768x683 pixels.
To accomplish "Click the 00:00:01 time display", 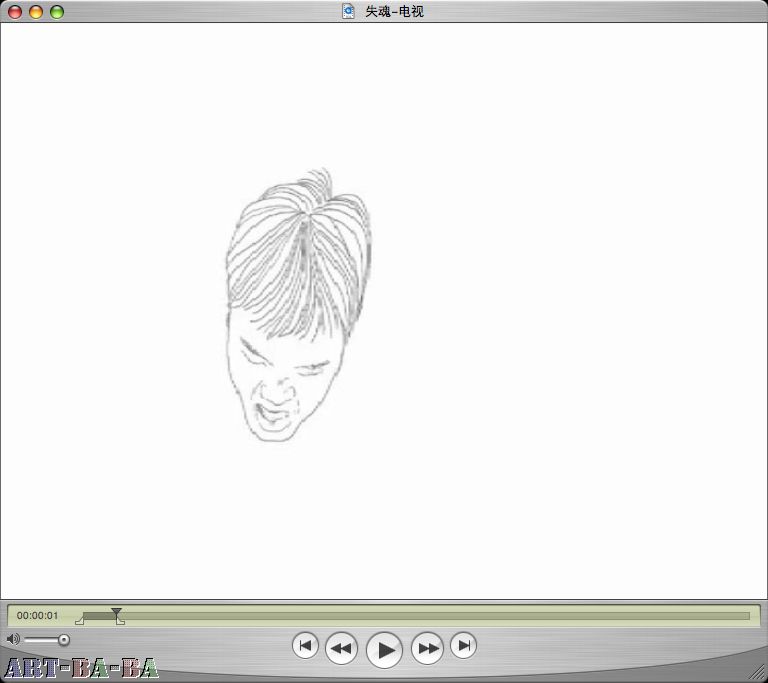I will tap(38, 615).
